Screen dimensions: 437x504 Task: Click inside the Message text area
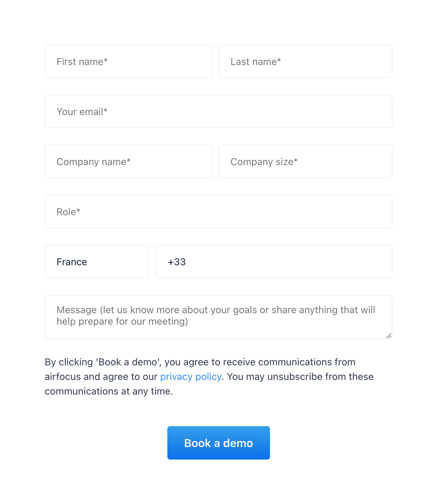pyautogui.click(x=218, y=317)
